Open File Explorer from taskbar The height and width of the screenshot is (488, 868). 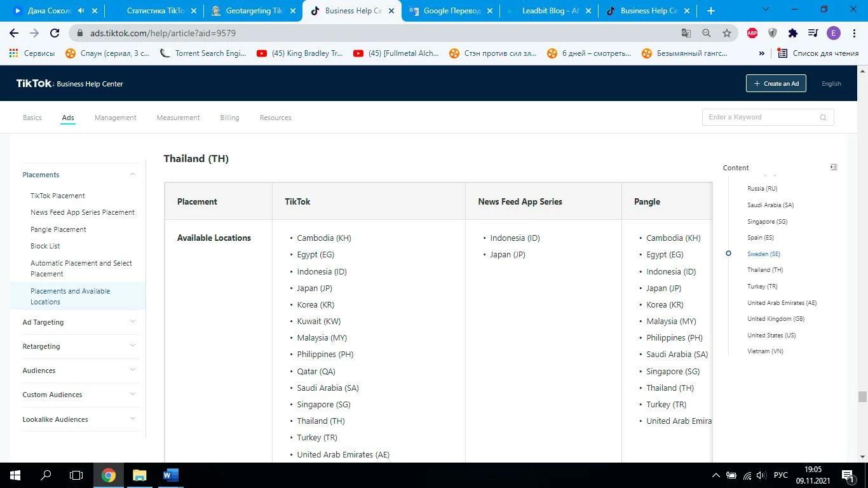pos(139,475)
